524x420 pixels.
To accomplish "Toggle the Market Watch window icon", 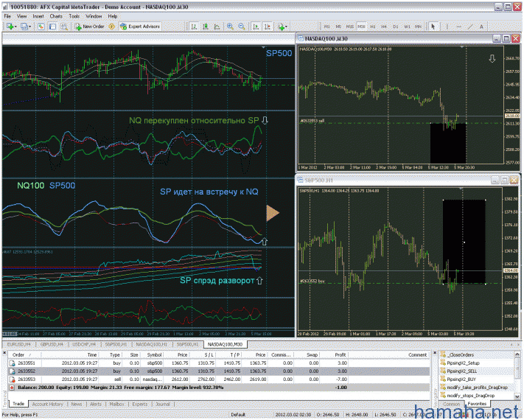I will coord(41,27).
